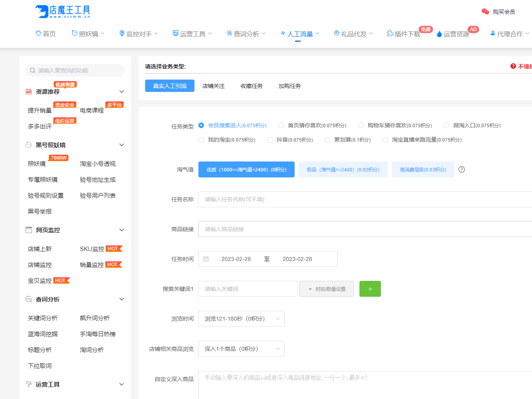532x399 pixels.
Task: Choose 优质 淘气值 option
Action: pos(247,169)
